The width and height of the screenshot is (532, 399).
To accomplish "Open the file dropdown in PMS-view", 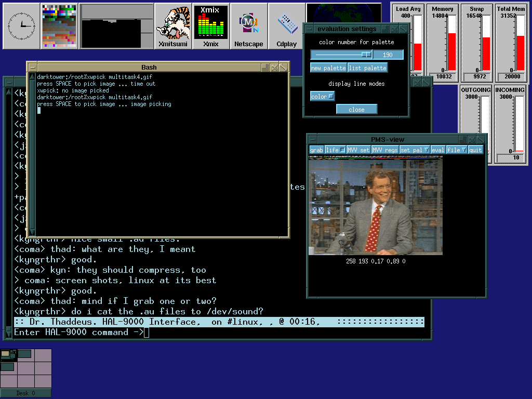I will [x=457, y=150].
